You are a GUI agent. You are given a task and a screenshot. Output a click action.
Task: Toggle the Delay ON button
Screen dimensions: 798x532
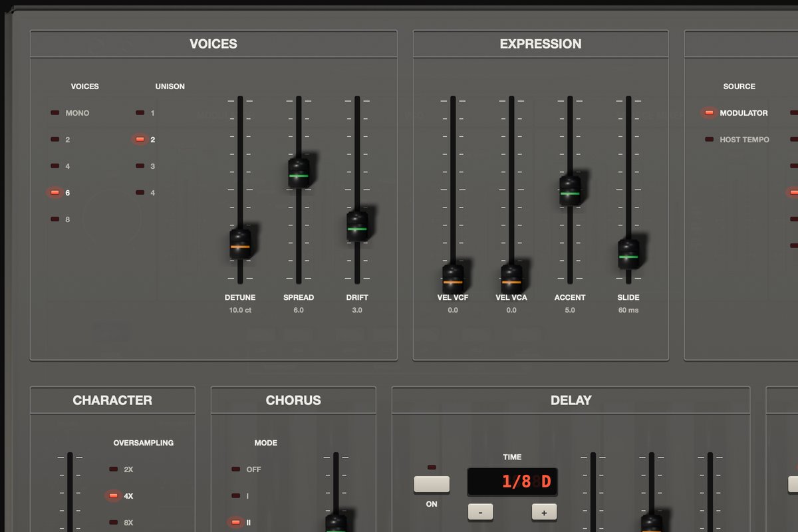pos(432,484)
